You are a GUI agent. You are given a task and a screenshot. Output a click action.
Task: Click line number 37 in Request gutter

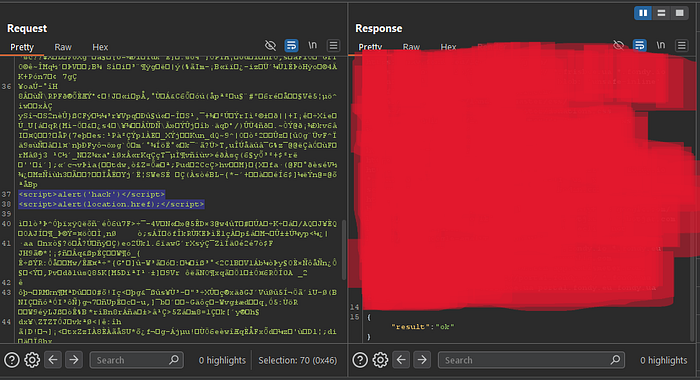tap(6, 194)
